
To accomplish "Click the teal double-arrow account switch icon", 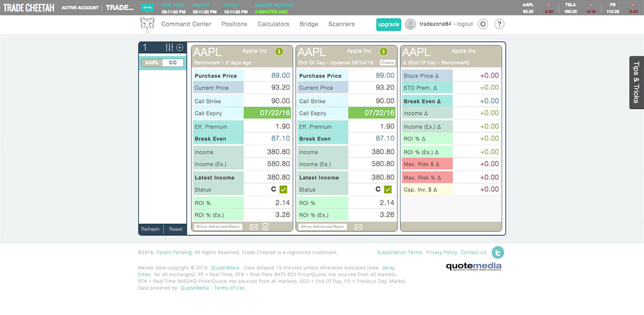I will (x=148, y=8).
